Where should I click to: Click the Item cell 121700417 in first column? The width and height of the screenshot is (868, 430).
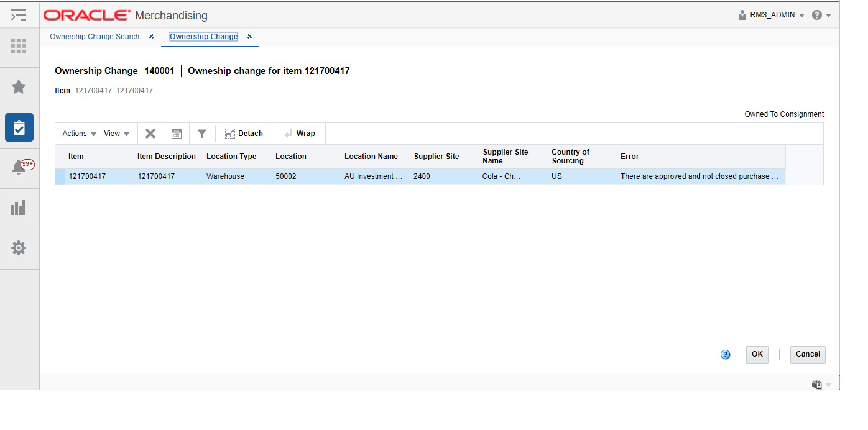[99, 176]
